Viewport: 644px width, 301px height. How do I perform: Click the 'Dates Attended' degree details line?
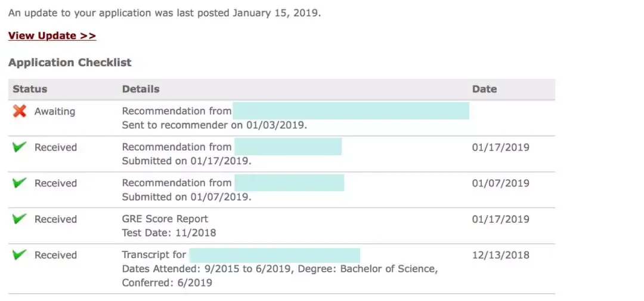[x=280, y=269]
